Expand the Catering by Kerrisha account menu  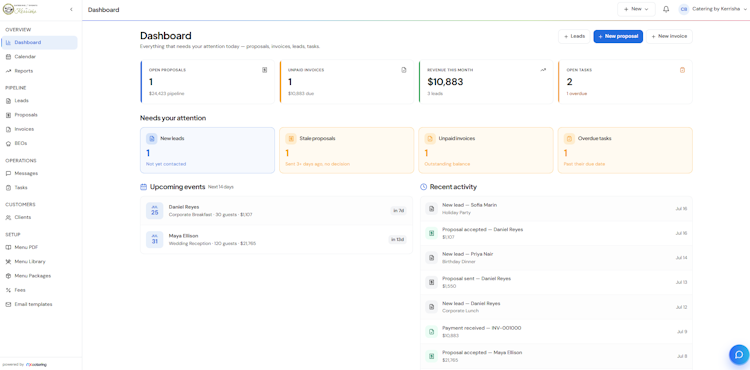click(x=712, y=9)
